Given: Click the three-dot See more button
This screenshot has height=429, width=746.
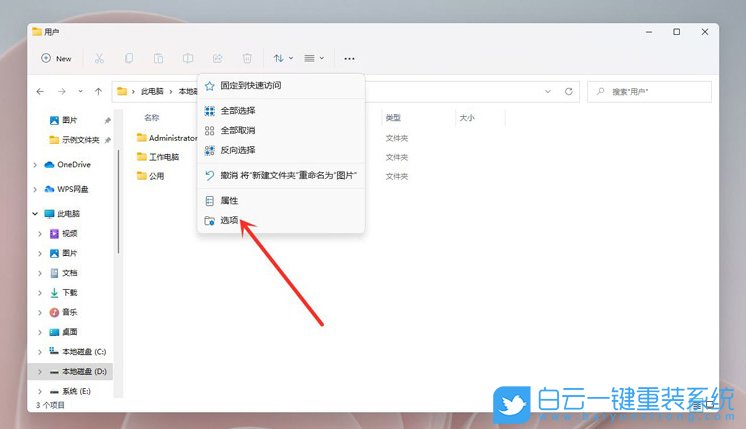Looking at the screenshot, I should [349, 58].
